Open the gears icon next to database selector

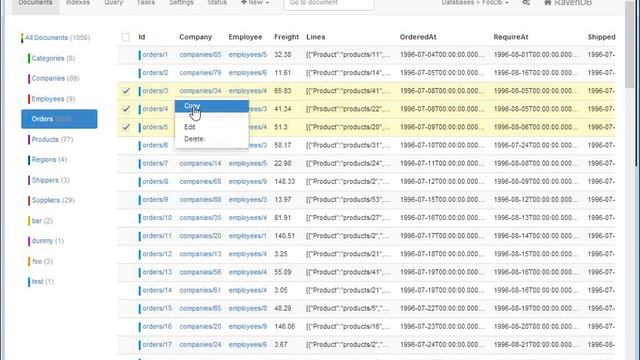(526, 3)
